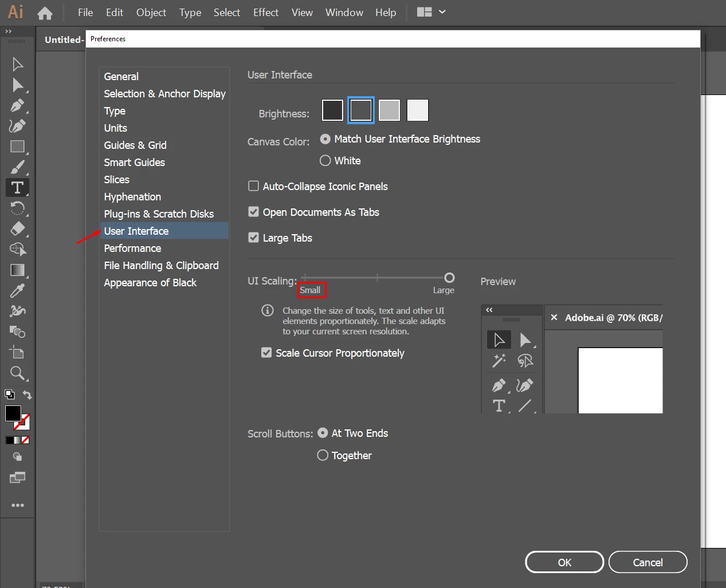Screen dimensions: 726x588
Task: Select the Eraser tool
Action: point(17,229)
